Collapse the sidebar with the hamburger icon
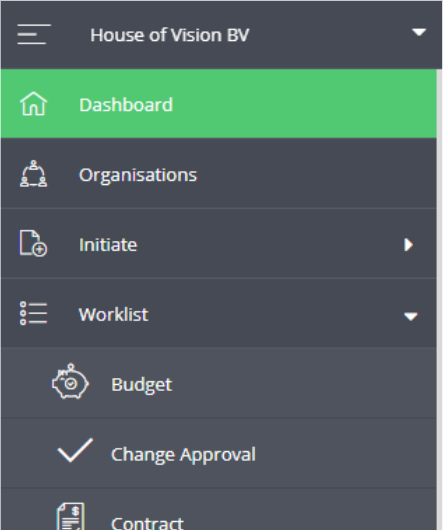443x530 pixels. click(34, 34)
